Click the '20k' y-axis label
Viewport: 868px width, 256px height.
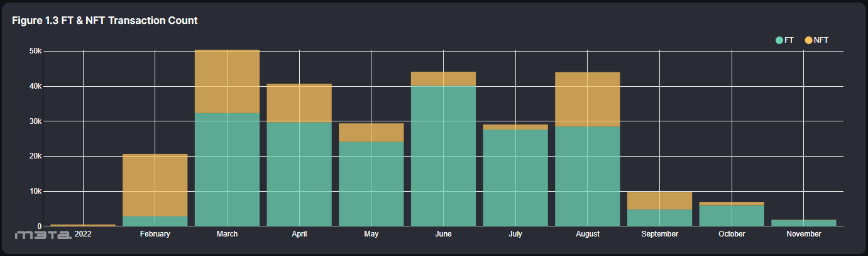point(35,156)
